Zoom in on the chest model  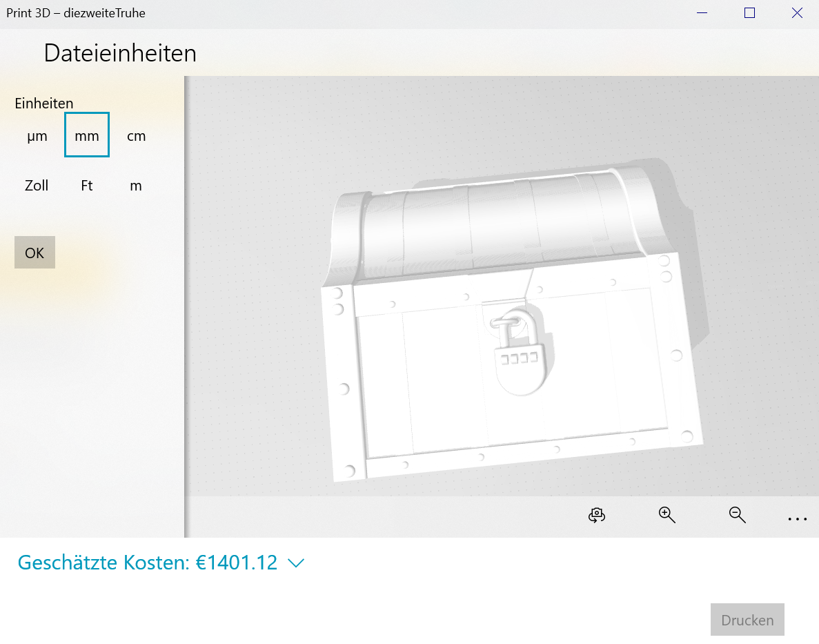pos(667,516)
